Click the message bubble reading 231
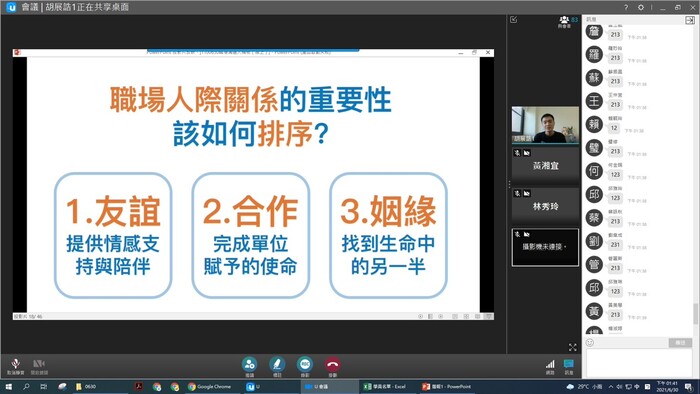700x394 pixels. [x=615, y=245]
